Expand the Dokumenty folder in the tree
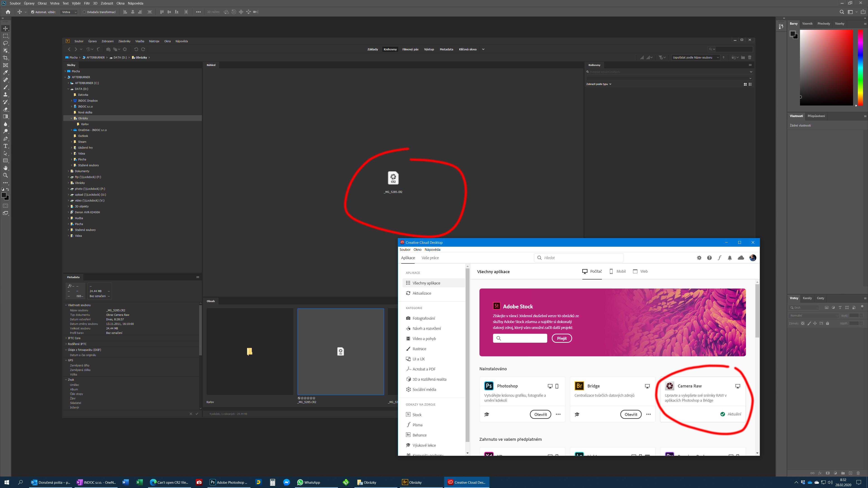The image size is (868, 488). 69,171
